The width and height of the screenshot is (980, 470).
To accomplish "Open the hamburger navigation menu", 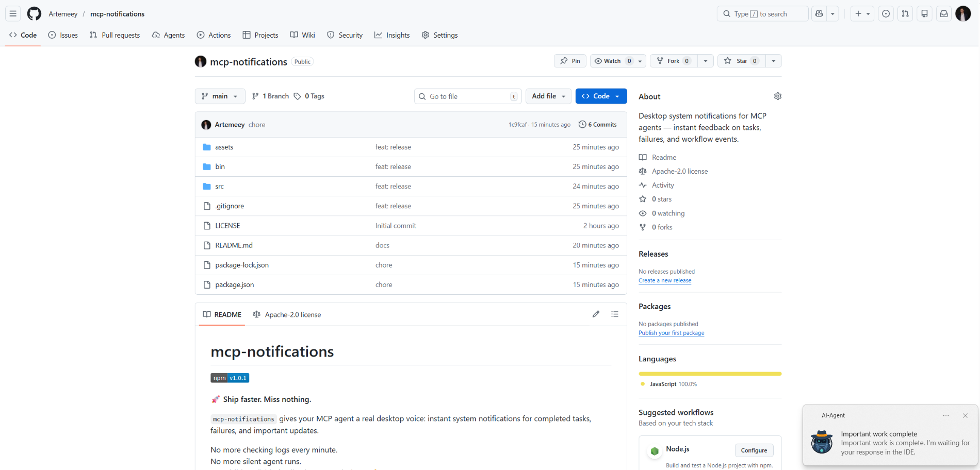I will pyautogui.click(x=13, y=14).
